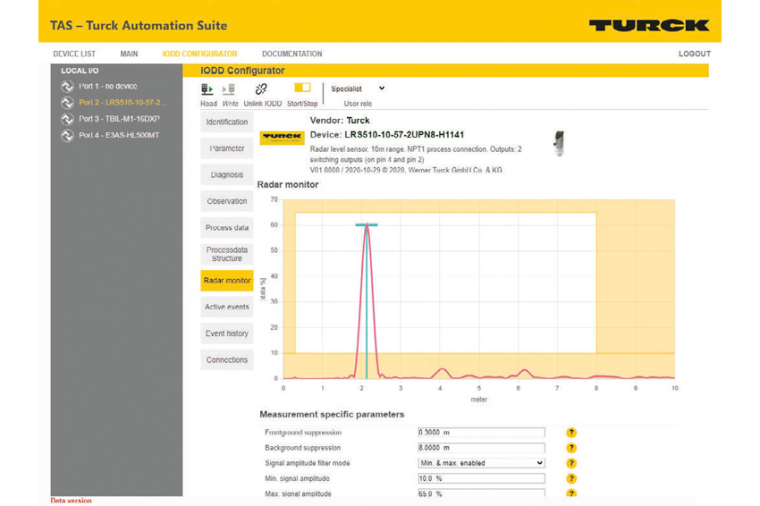Click the LOGOUT link
This screenshot has height=506, width=760.
coord(694,54)
